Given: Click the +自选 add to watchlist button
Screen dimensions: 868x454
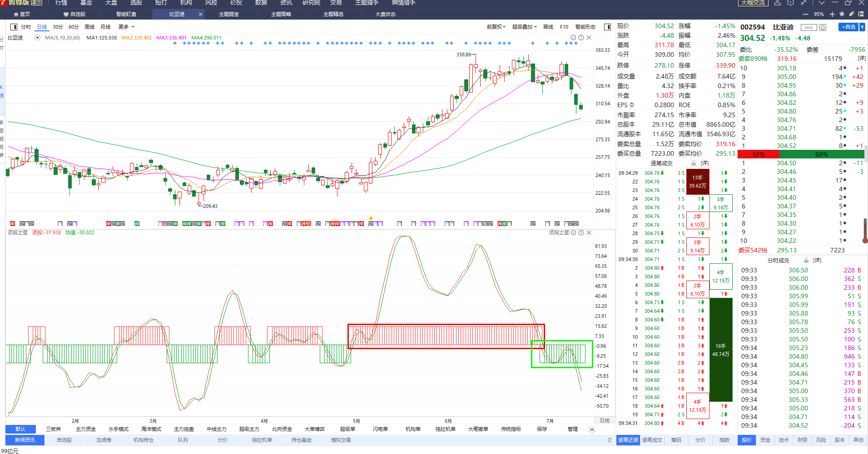Looking at the screenshot, I should (x=848, y=27).
